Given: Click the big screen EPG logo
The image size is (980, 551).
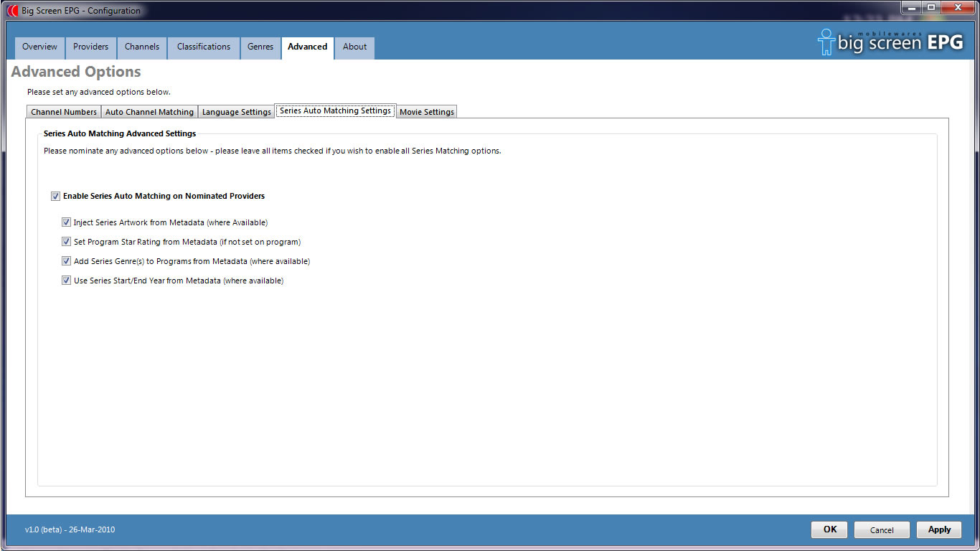Looking at the screenshot, I should click(x=890, y=42).
